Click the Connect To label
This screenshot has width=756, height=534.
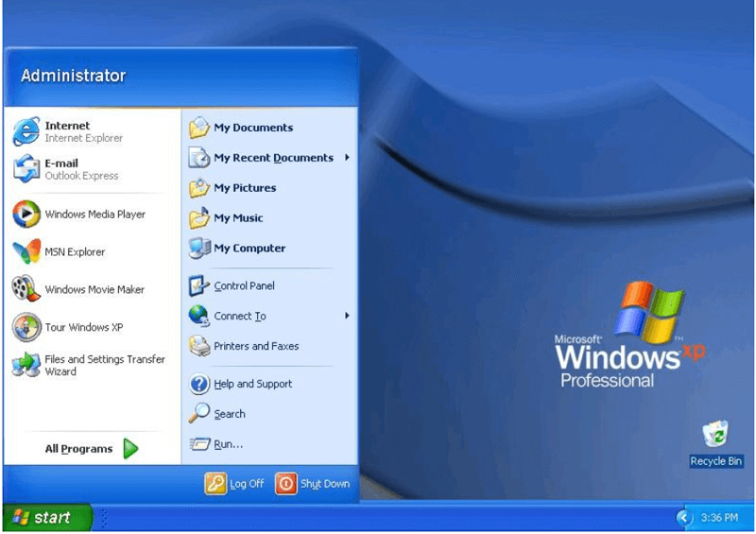[240, 316]
